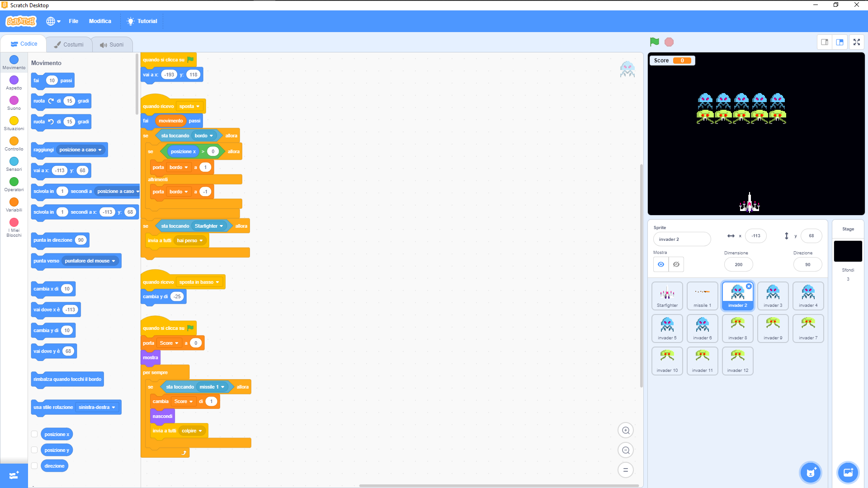Open the Controllo block category

14,143
